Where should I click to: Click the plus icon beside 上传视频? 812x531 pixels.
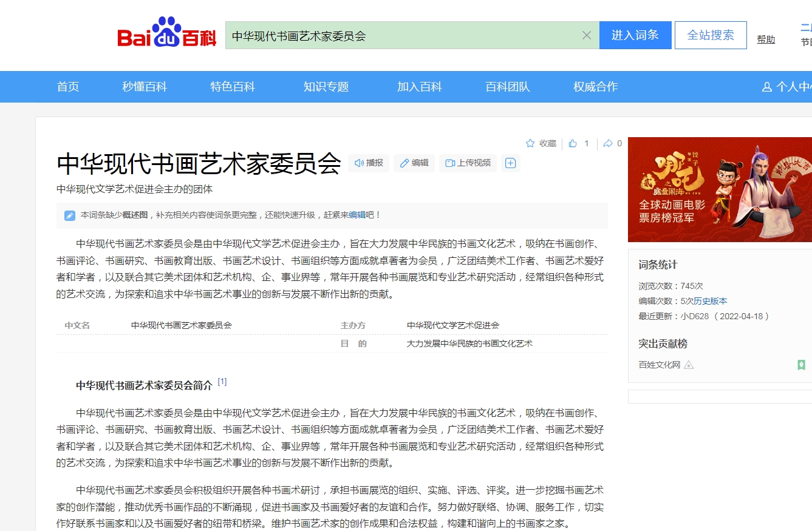pos(511,163)
